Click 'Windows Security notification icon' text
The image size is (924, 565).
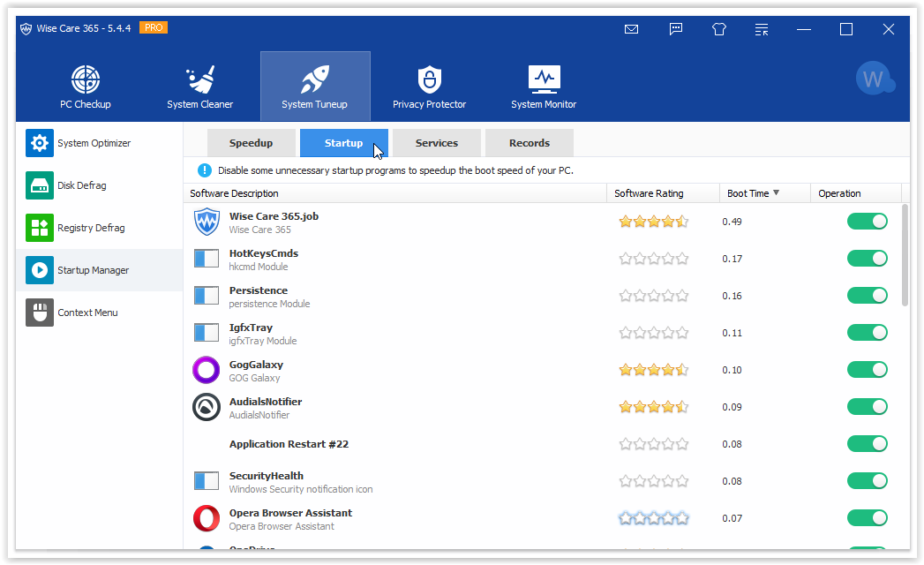click(x=301, y=489)
